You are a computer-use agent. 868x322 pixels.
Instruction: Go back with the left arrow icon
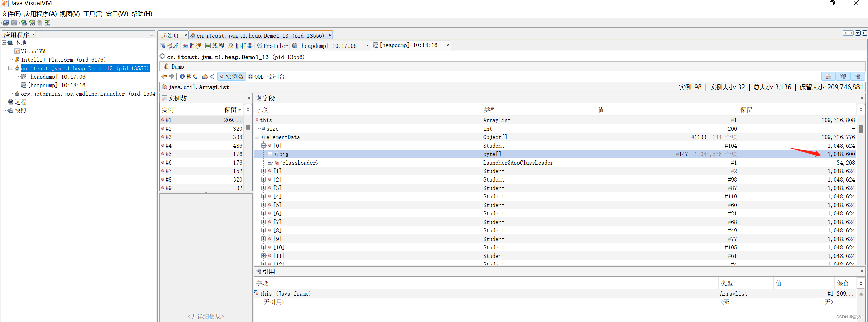[164, 76]
